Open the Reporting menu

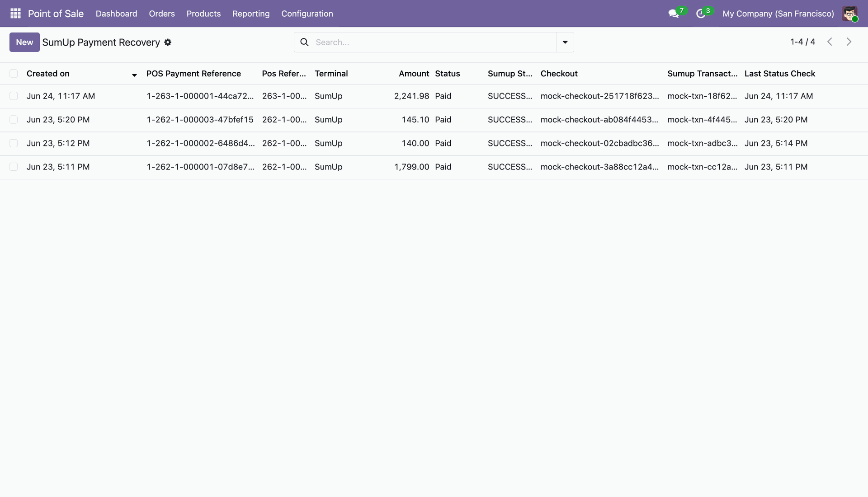[251, 14]
